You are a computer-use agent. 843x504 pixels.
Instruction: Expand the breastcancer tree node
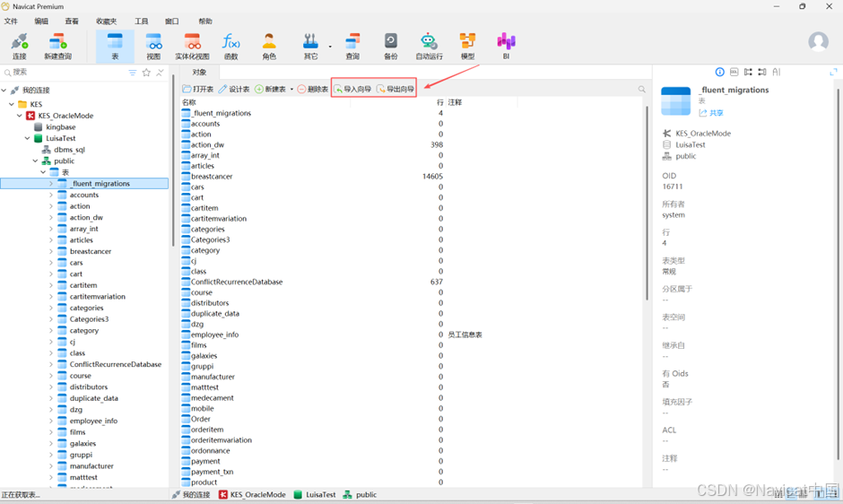coord(51,251)
